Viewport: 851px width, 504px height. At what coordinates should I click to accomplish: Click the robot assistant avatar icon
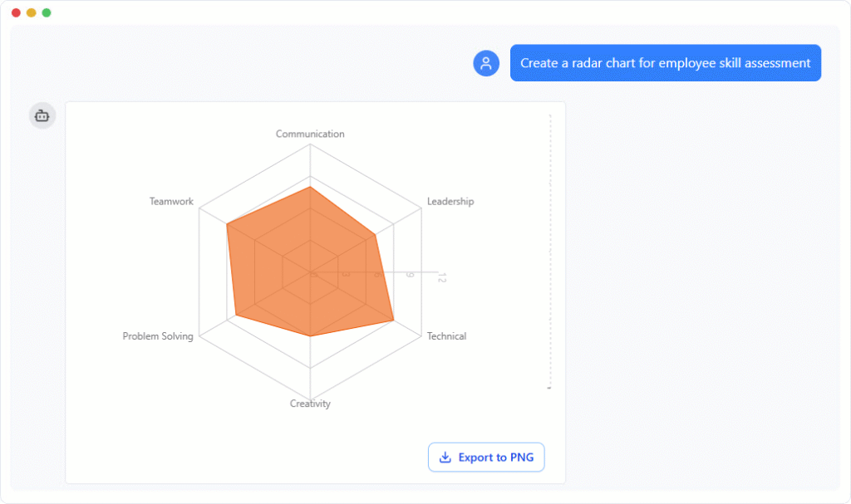click(42, 115)
